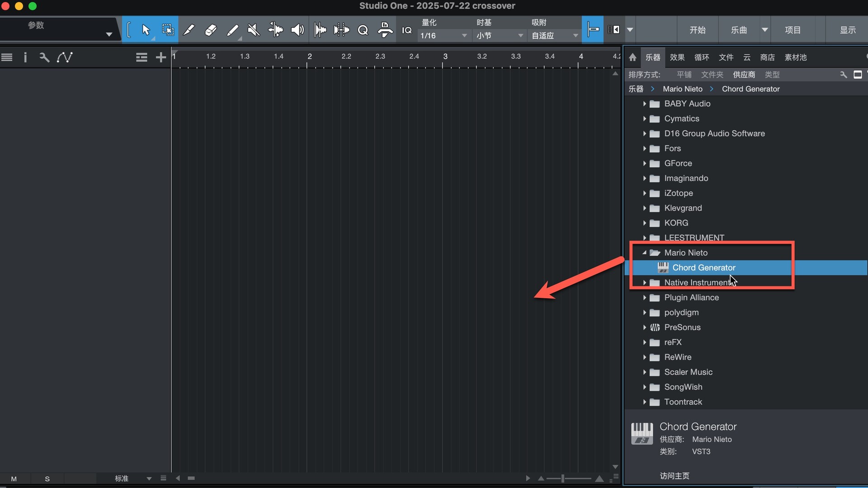Switch to the 乐器 browser tab
This screenshot has width=868, height=488.
point(653,57)
